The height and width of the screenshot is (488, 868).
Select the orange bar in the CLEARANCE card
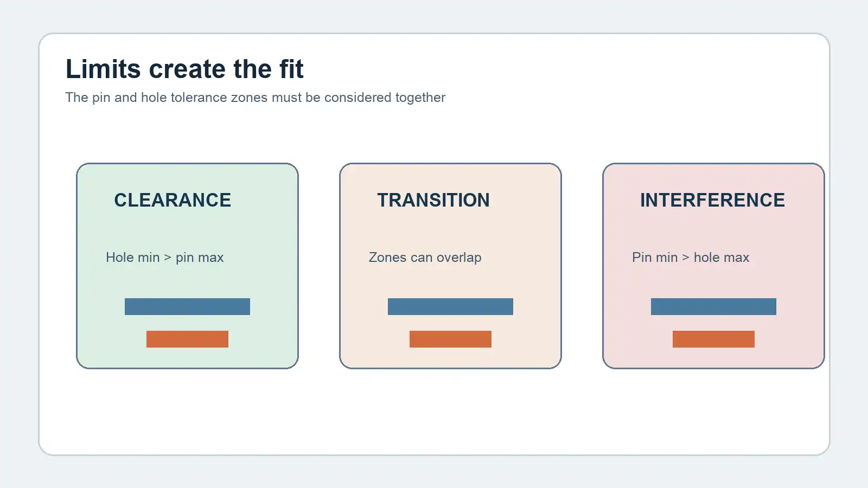(187, 339)
